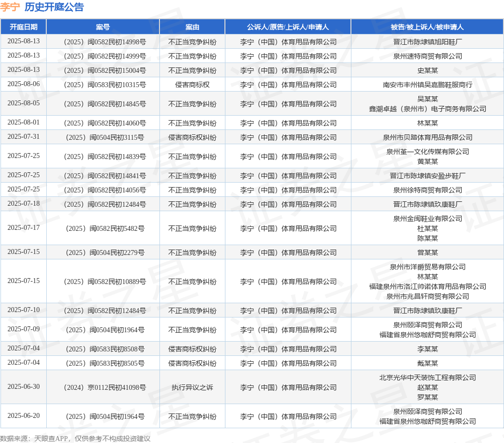Click defendant 泉州速特商贸有限公司
The width and height of the screenshot is (504, 443).
[x=428, y=56]
